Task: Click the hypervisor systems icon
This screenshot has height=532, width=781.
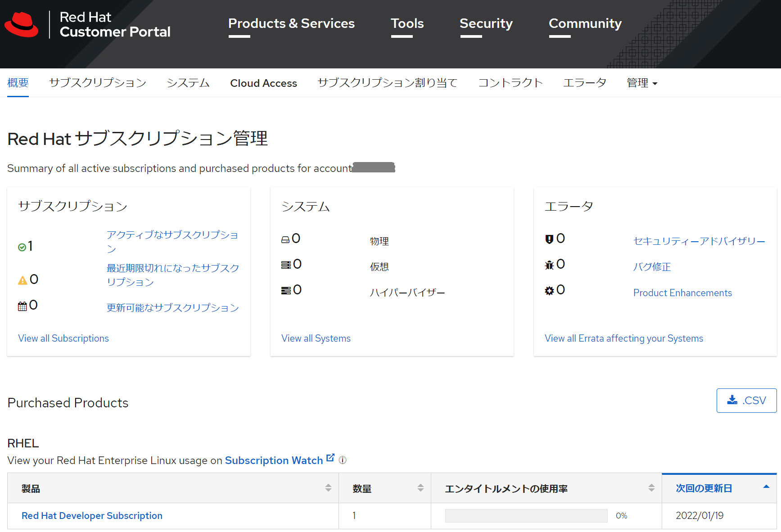Action: 286,291
